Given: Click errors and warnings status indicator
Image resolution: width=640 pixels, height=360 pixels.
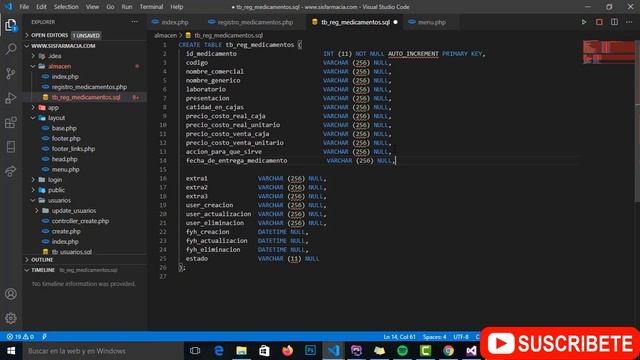Looking at the screenshot, I should [20, 337].
